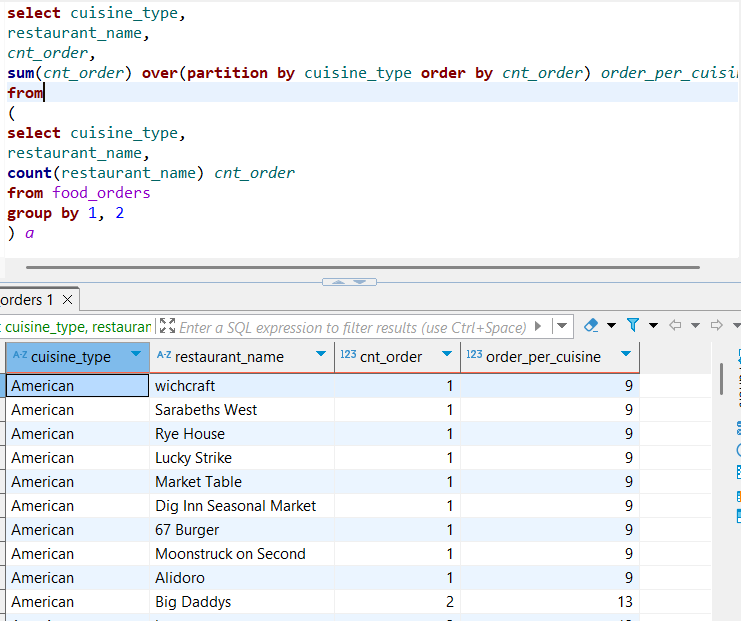Click the forward navigation arrow in filter bar
Viewport: 741px width, 621px height.
716,326
